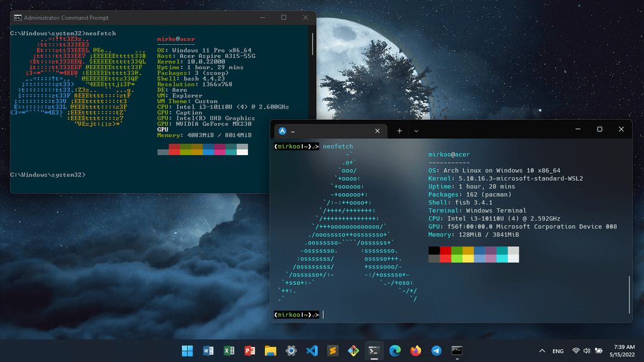Image resolution: width=644 pixels, height=362 pixels.
Task: Click the empty C:\Windows\system32> prompt in Command Prompt
Action: (x=48, y=175)
